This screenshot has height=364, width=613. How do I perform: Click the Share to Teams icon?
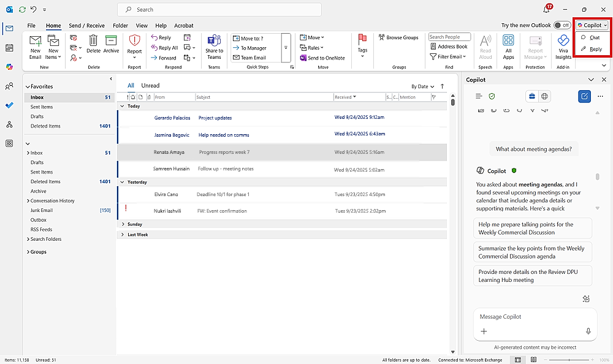(214, 42)
